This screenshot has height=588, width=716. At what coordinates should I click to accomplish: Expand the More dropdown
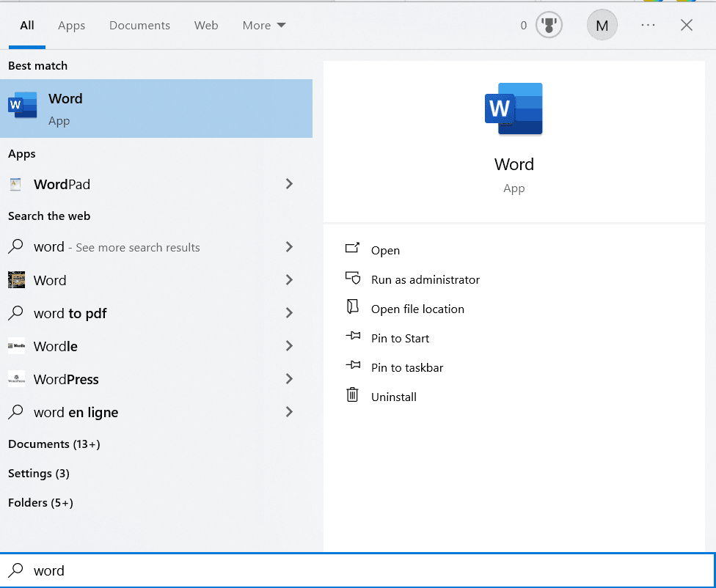pyautogui.click(x=263, y=24)
